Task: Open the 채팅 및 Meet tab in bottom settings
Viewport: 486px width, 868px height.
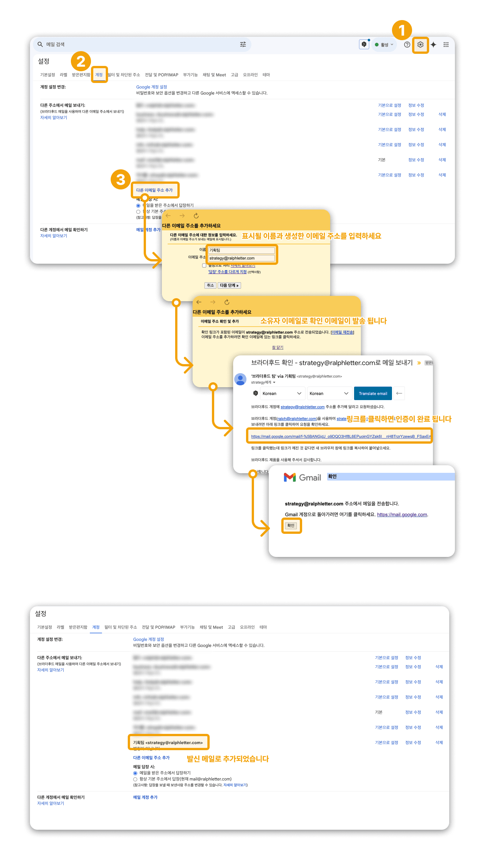Action: click(x=211, y=627)
